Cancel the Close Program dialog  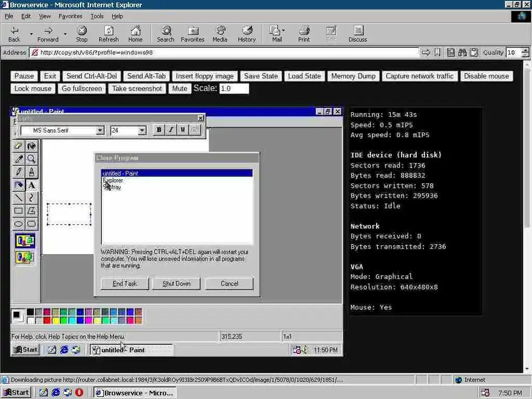229,284
